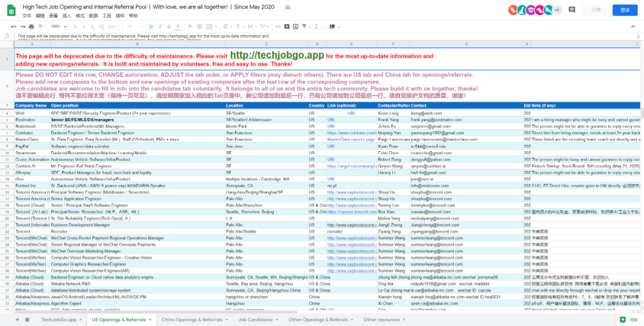Click the blue 登录 sign-in button
The height and width of the screenshot is (326, 644).
point(625,10)
